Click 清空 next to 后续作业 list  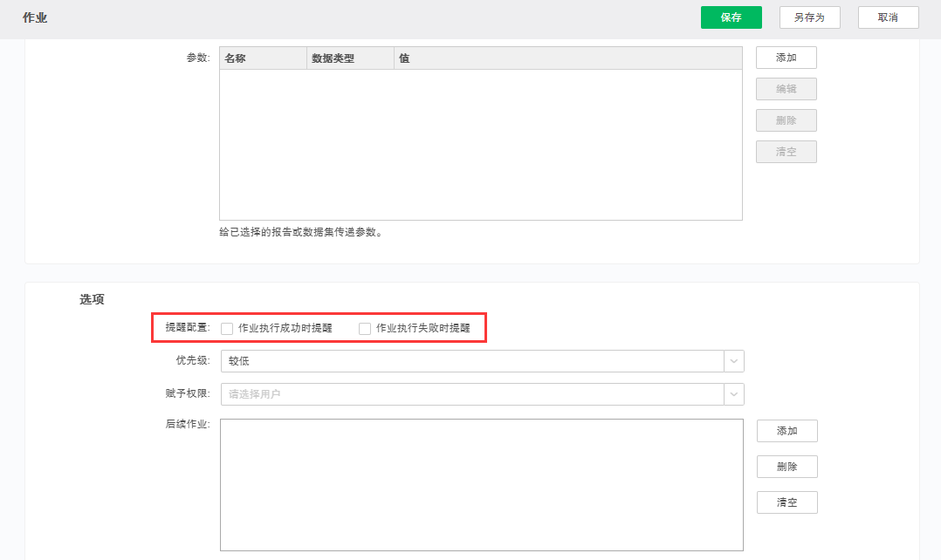pyautogui.click(x=786, y=502)
